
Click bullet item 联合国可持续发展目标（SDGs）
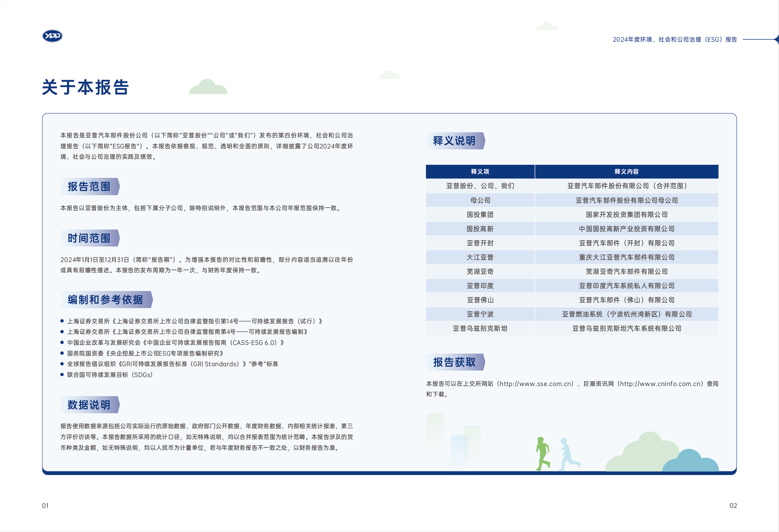tap(106, 375)
